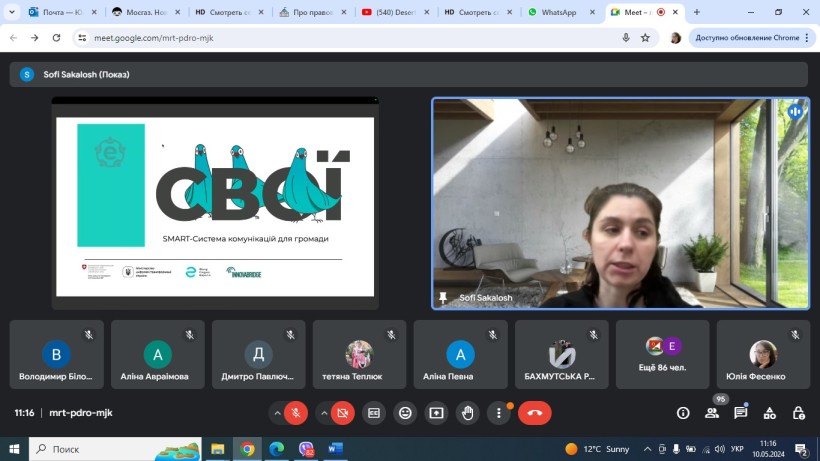This screenshot has width=820, height=461.
Task: View site information icon in address bar
Action: pyautogui.click(x=82, y=38)
